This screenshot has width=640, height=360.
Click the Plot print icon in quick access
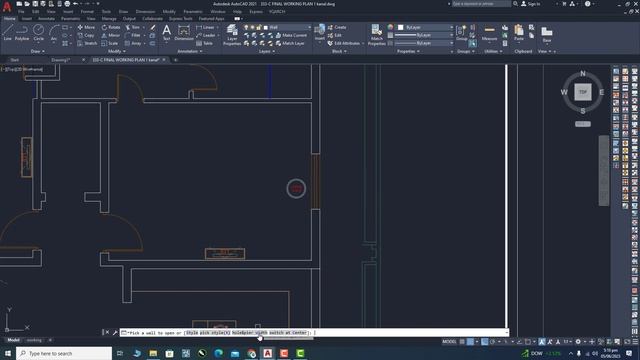[67, 4]
